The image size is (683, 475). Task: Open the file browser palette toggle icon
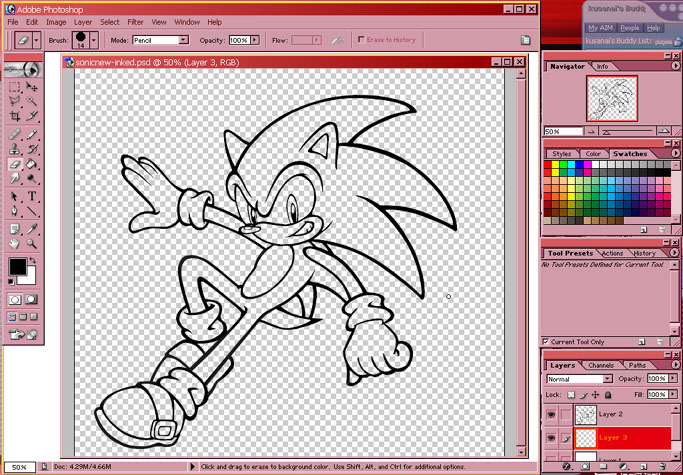tap(525, 40)
